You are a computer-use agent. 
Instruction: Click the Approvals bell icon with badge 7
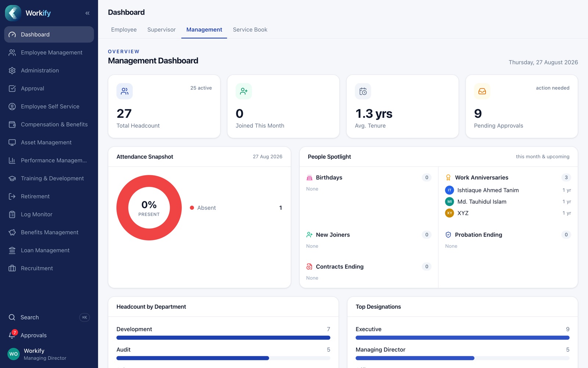pos(12,335)
